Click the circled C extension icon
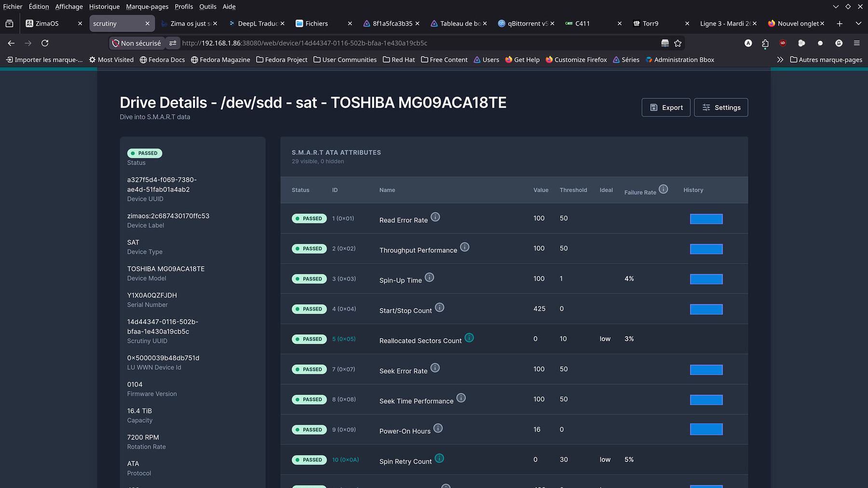The height and width of the screenshot is (488, 868). point(839,43)
